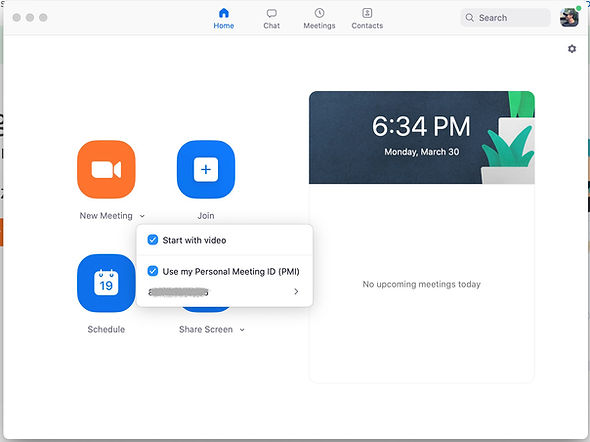
Task: Click inside the Search field
Action: pyautogui.click(x=505, y=18)
